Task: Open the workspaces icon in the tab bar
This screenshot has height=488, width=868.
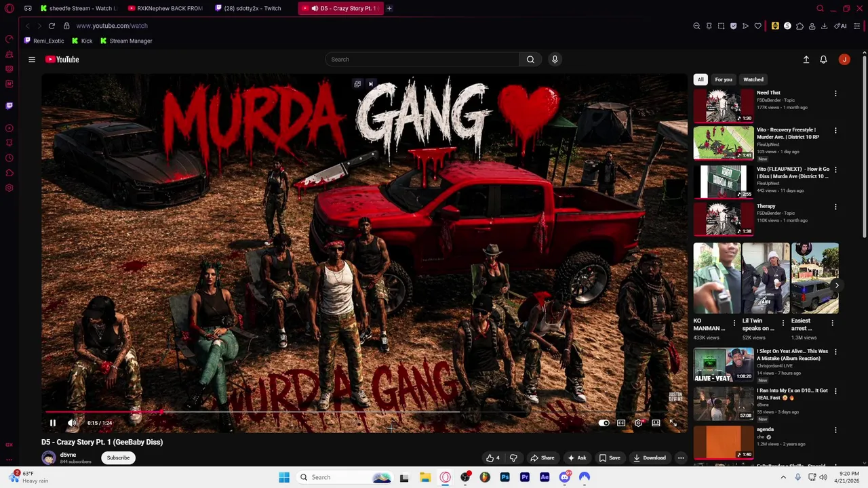Action: 28,8
